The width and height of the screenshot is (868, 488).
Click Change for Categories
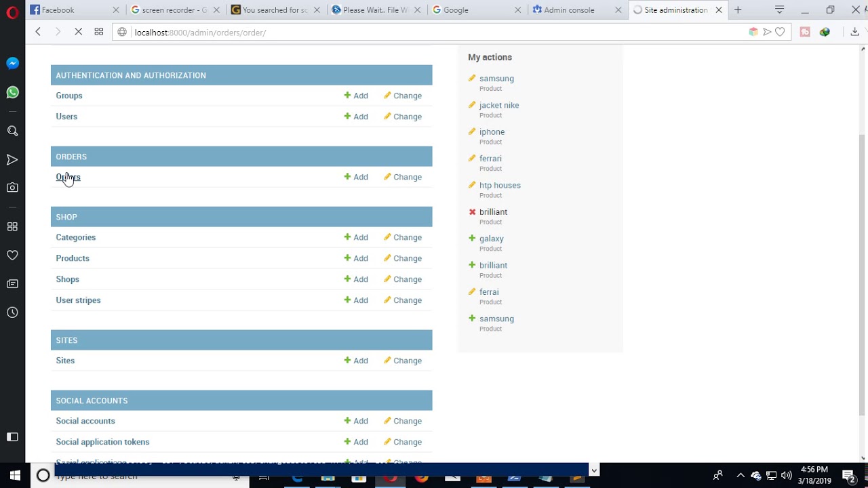[x=403, y=237]
